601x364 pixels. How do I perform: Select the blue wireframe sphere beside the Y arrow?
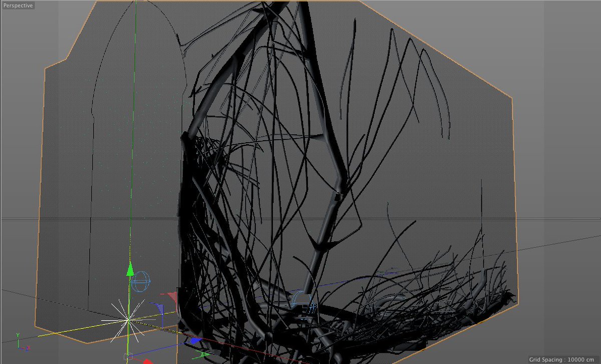pyautogui.click(x=141, y=281)
